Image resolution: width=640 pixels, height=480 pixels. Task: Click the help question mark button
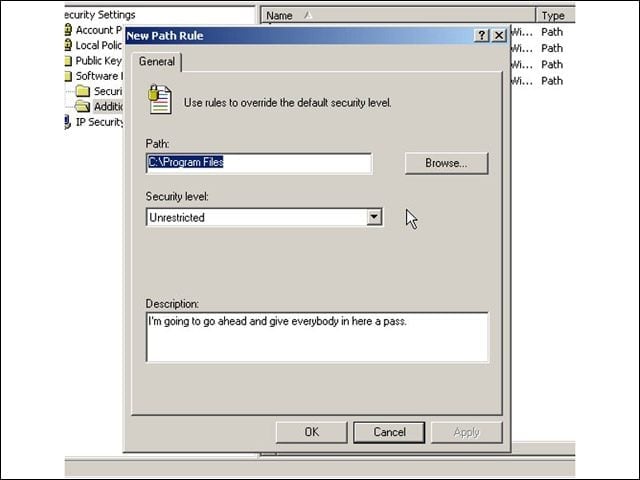point(482,36)
